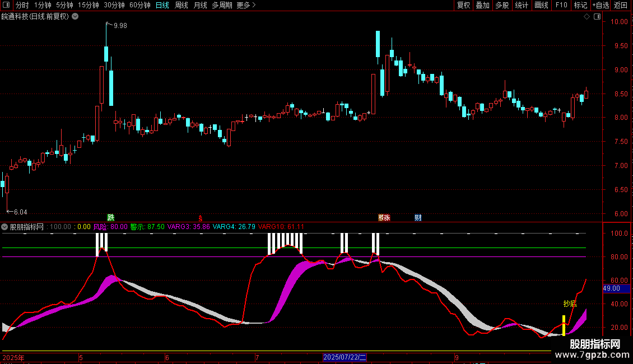Click the yellow 抄底 signal bar
This screenshot has height=364, width=633.
[x=564, y=325]
